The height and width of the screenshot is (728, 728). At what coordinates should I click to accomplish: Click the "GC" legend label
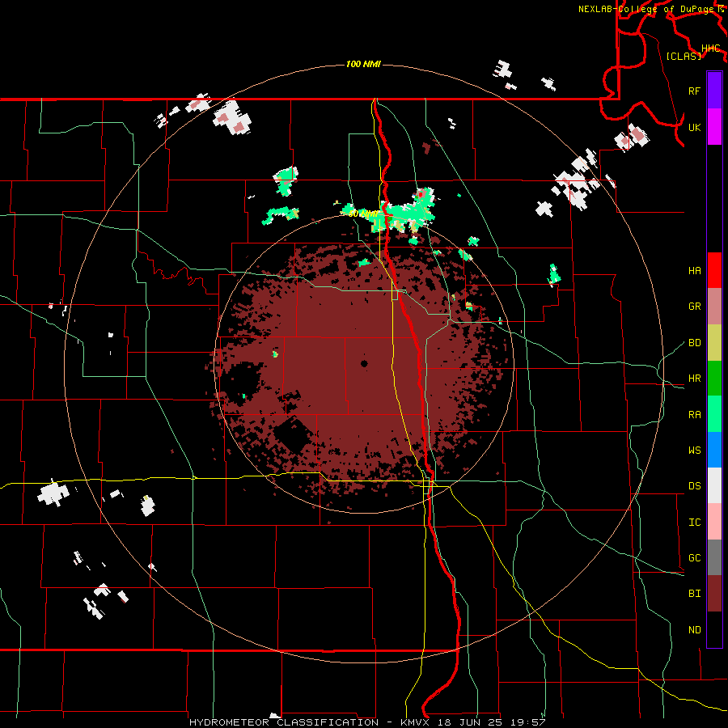point(694,558)
